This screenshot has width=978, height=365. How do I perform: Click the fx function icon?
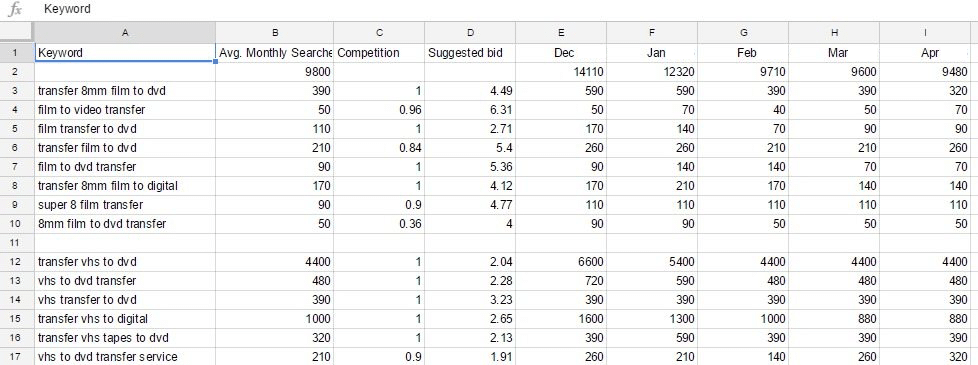pyautogui.click(x=15, y=9)
